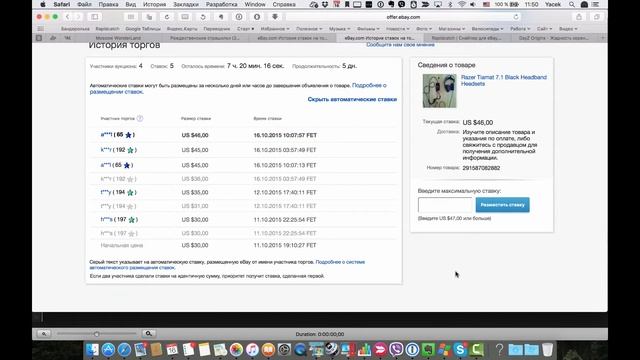Open Viber from the Dock
Screen dimensions: 640x360
[396, 350]
